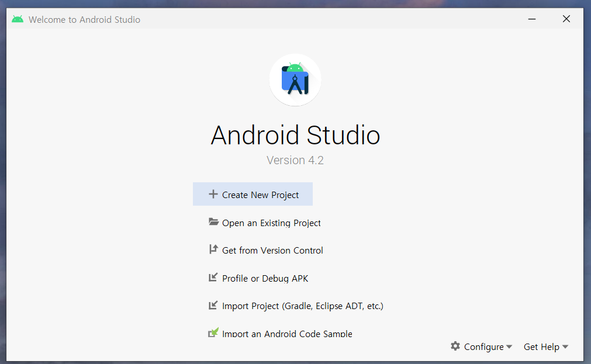Click the Import Project arrow icon
Image resolution: width=591 pixels, height=364 pixels.
[213, 305]
